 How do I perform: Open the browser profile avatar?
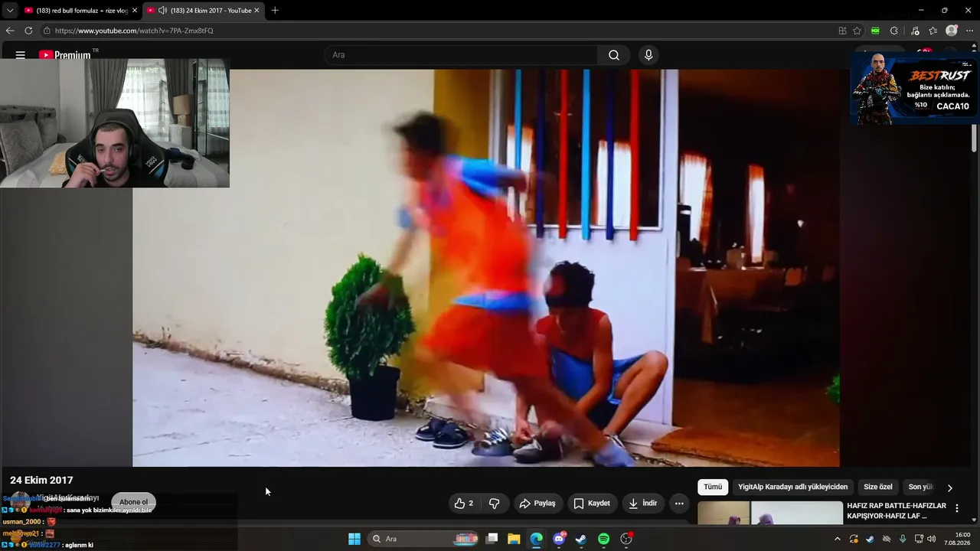pyautogui.click(x=952, y=31)
